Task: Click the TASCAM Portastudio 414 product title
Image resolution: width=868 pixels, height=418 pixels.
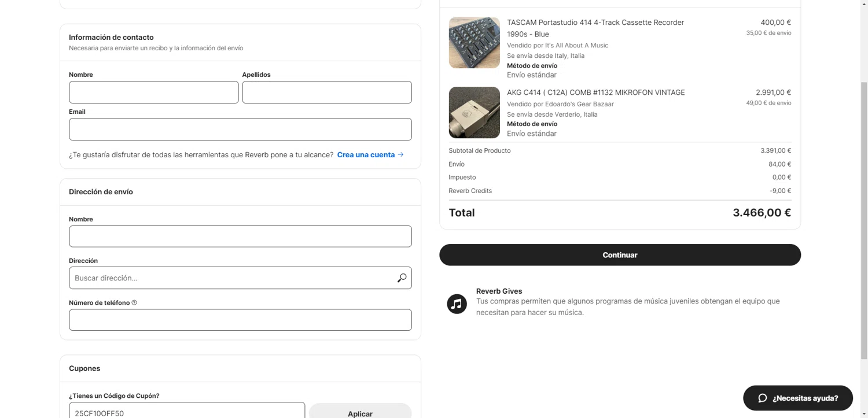Action: 595,23
